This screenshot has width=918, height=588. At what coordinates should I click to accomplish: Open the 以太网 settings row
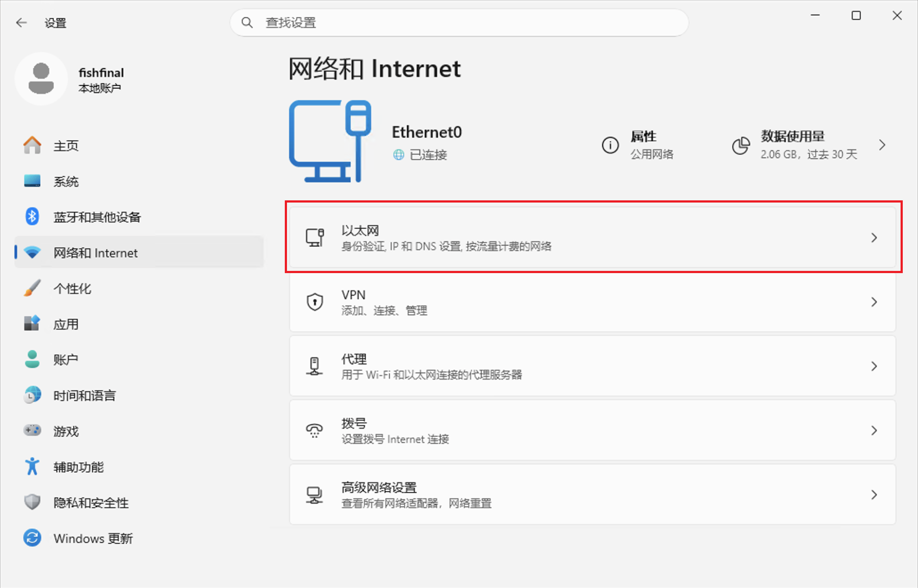pos(593,237)
